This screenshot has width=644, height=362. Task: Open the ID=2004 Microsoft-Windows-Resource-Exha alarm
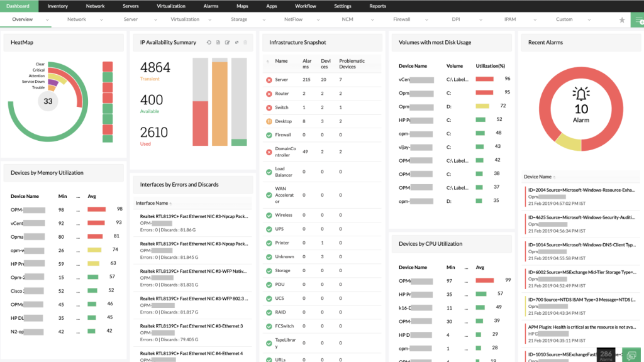tap(582, 190)
